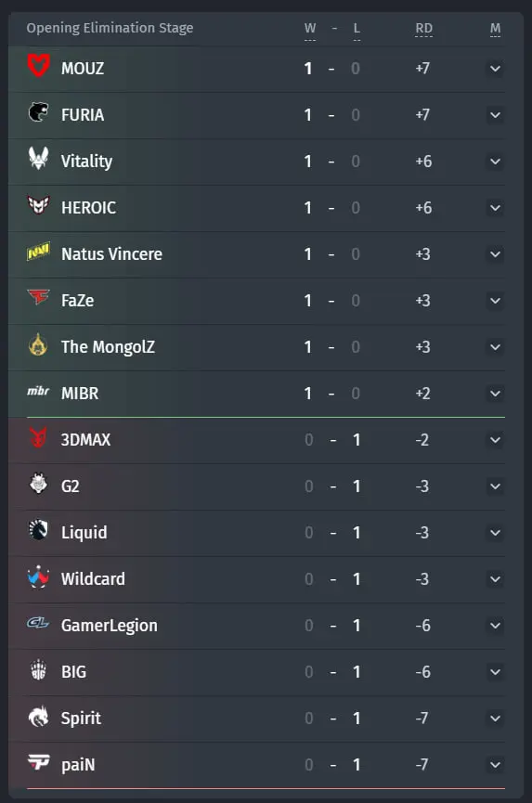Open the G2 team link
The image size is (532, 803).
[x=71, y=486]
